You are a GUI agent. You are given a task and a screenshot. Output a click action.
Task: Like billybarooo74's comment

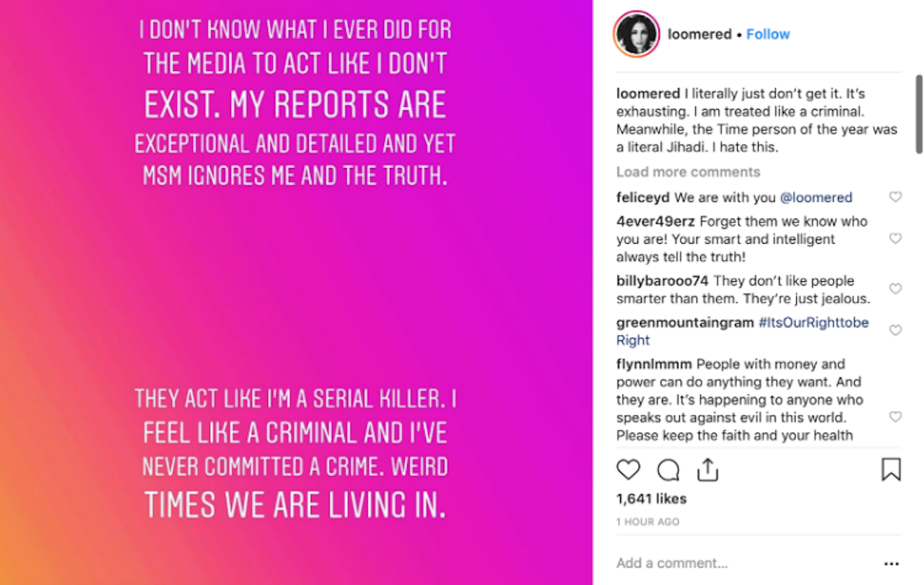click(x=895, y=289)
